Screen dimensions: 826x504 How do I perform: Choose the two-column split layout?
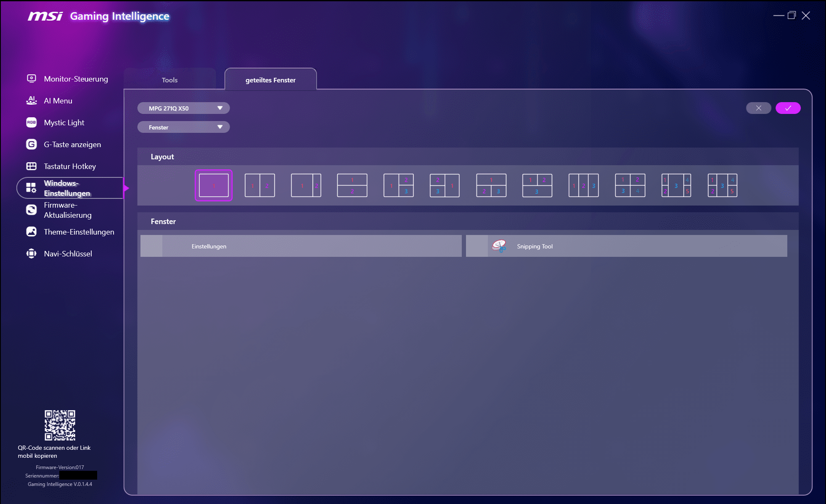tap(259, 185)
